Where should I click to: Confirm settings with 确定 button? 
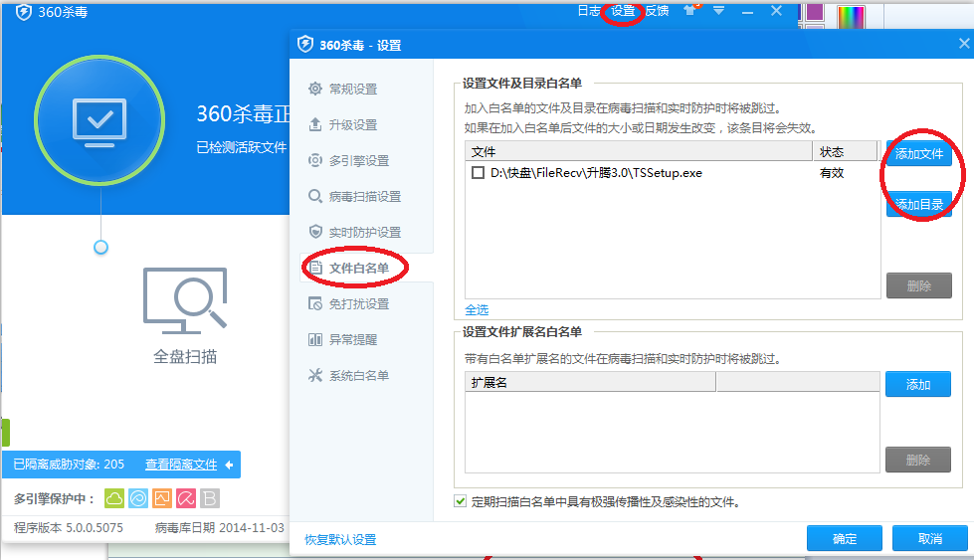(x=845, y=538)
